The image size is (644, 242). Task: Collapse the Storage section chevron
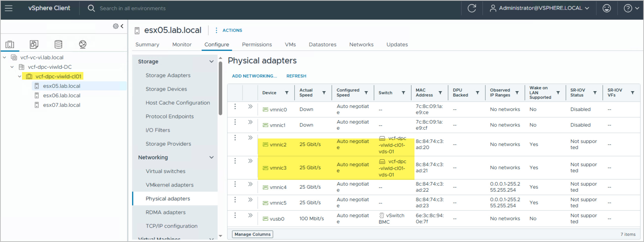(212, 62)
